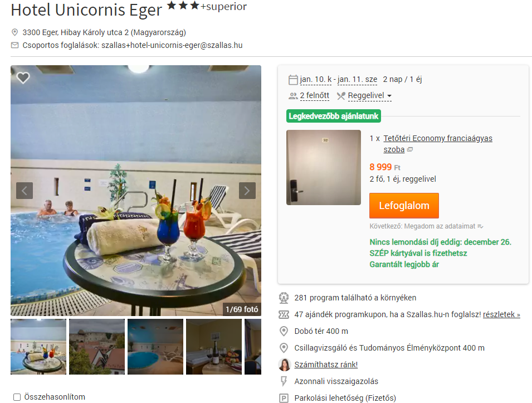Change the jan. 10. k check-in date
Viewport: 532px width, 403px height.
[x=315, y=80]
